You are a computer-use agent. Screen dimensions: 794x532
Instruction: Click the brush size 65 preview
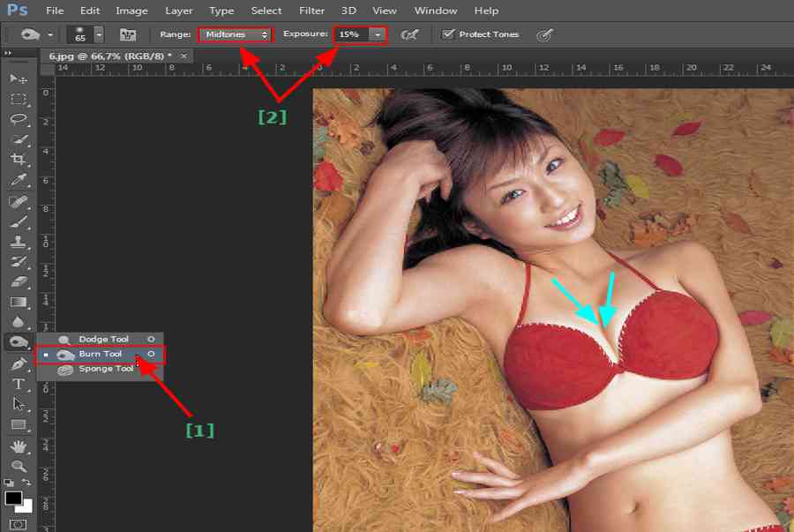pos(80,34)
